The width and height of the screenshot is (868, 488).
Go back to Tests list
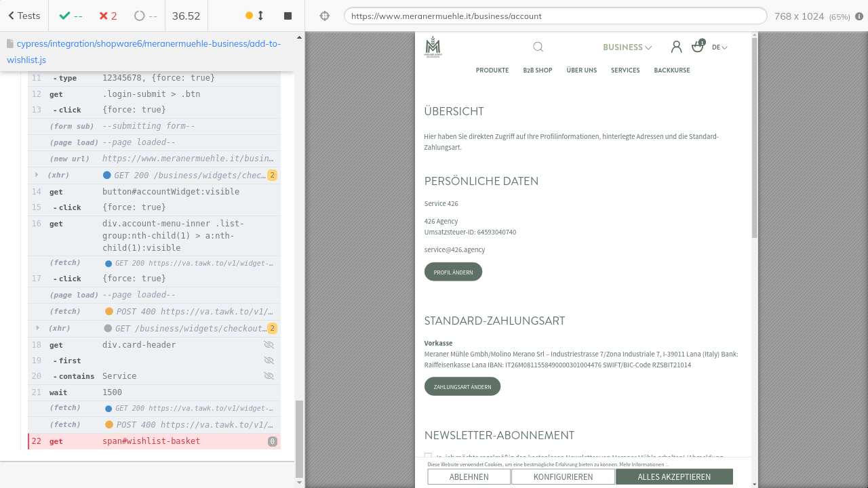(24, 16)
